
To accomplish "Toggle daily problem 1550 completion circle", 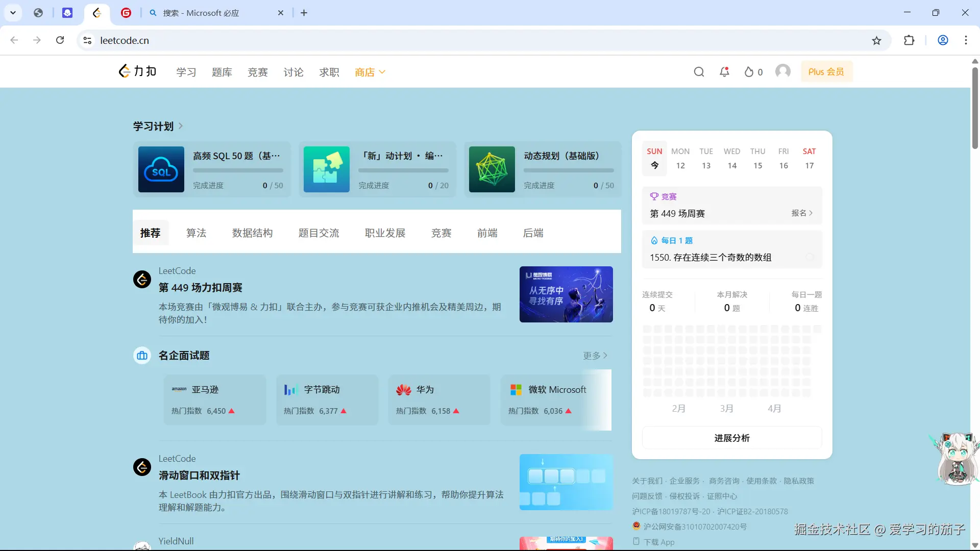I will pos(810,258).
